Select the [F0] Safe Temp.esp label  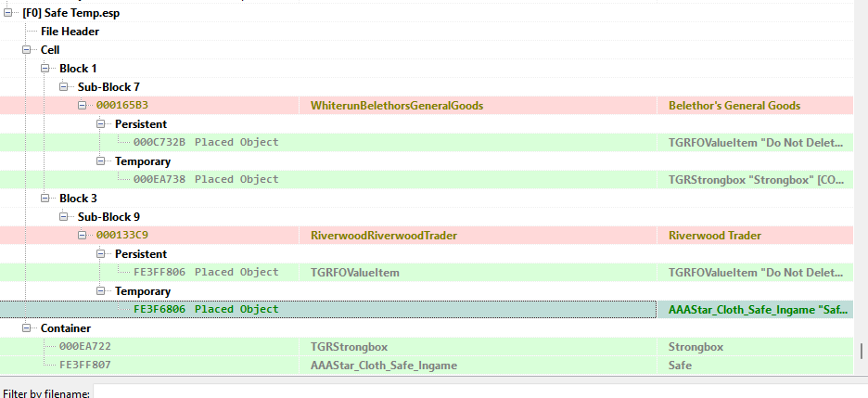pyautogui.click(x=70, y=13)
